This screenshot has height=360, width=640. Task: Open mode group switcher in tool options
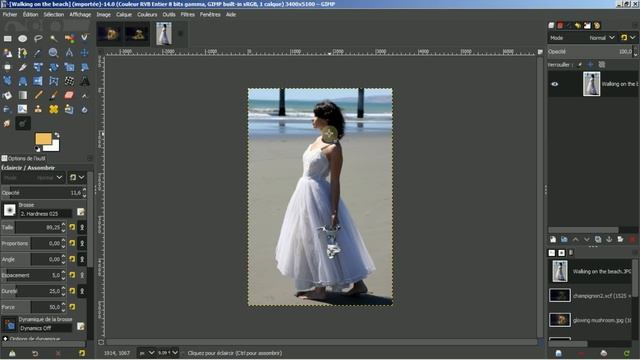point(77,178)
